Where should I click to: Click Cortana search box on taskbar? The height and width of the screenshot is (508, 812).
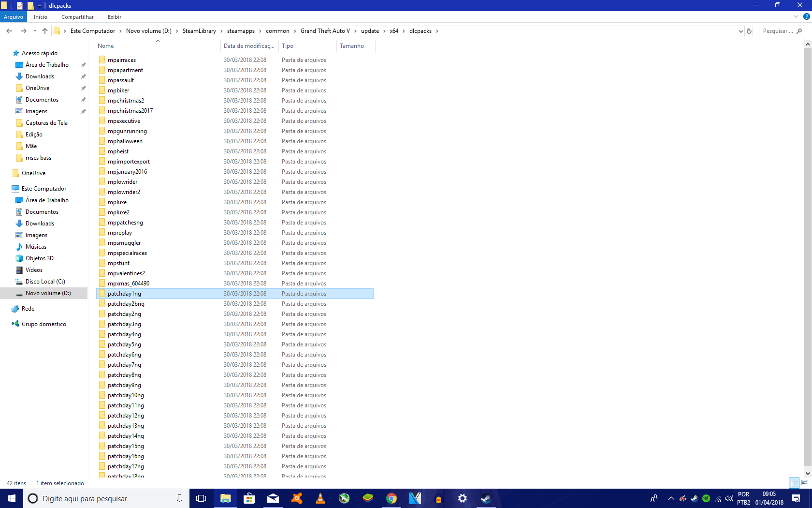coord(106,498)
